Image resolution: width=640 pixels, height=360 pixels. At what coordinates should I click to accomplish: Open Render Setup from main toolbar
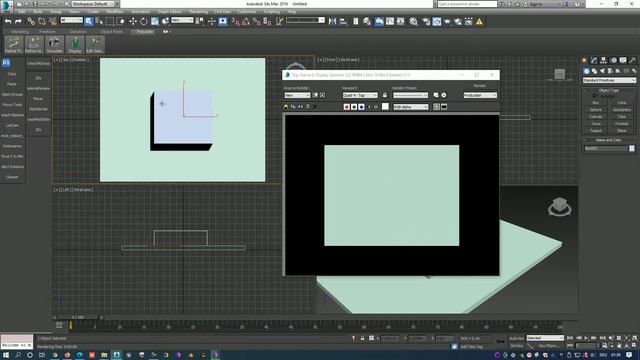[426, 21]
